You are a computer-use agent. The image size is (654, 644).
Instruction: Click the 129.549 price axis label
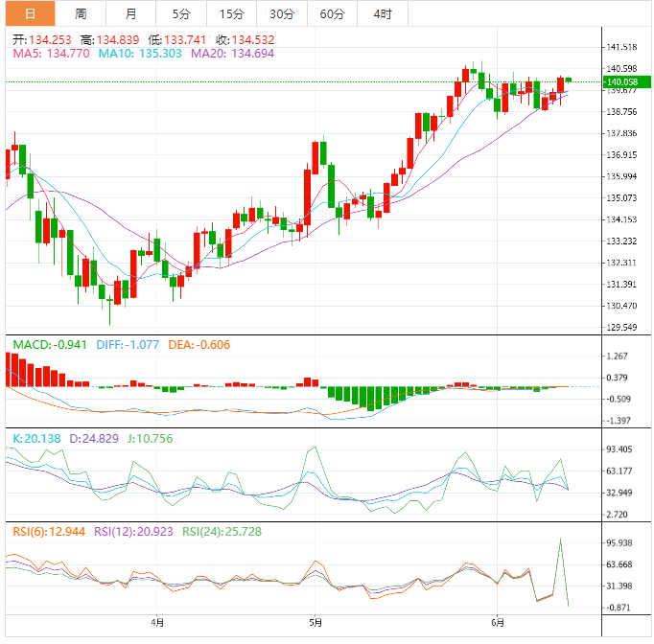pos(621,327)
